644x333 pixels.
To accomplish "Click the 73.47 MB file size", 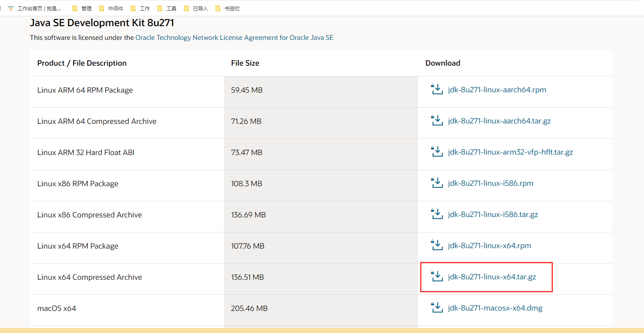I will point(247,153).
